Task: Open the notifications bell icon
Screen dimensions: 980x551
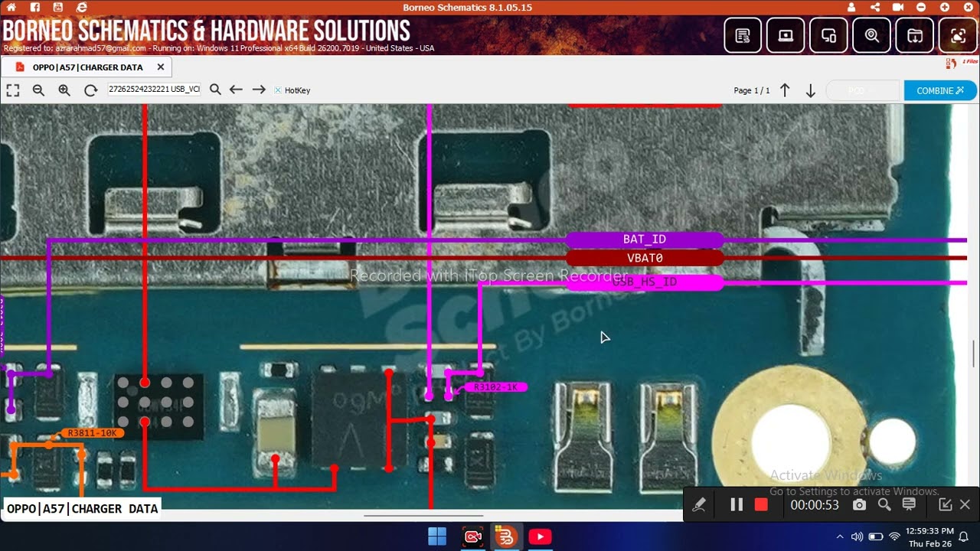Action: 964,536
